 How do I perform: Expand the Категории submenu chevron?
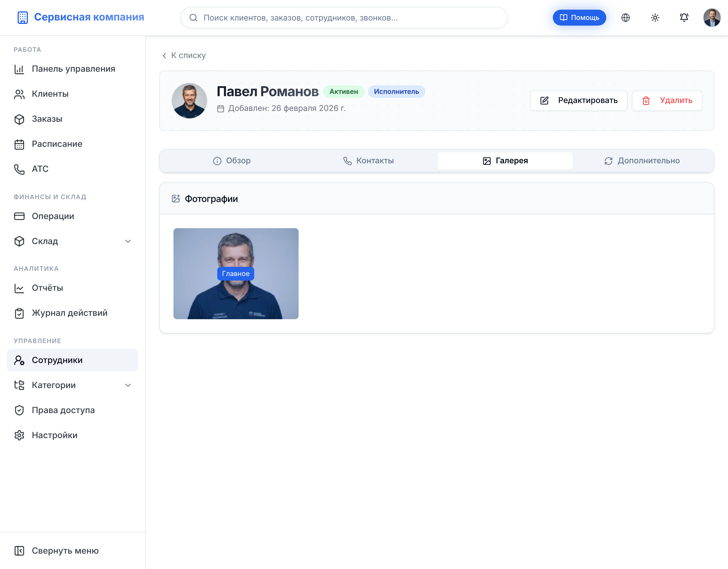tap(128, 385)
